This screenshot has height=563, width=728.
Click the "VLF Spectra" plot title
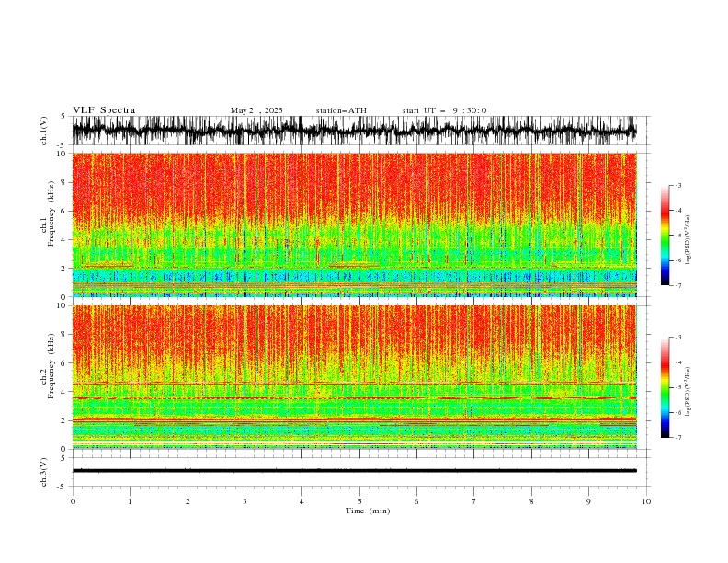point(104,110)
